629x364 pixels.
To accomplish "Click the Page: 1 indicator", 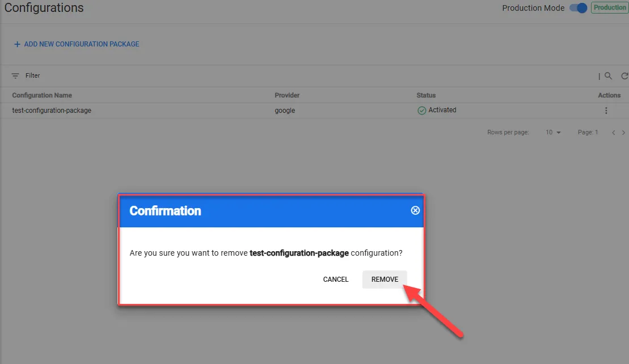I will coord(588,132).
